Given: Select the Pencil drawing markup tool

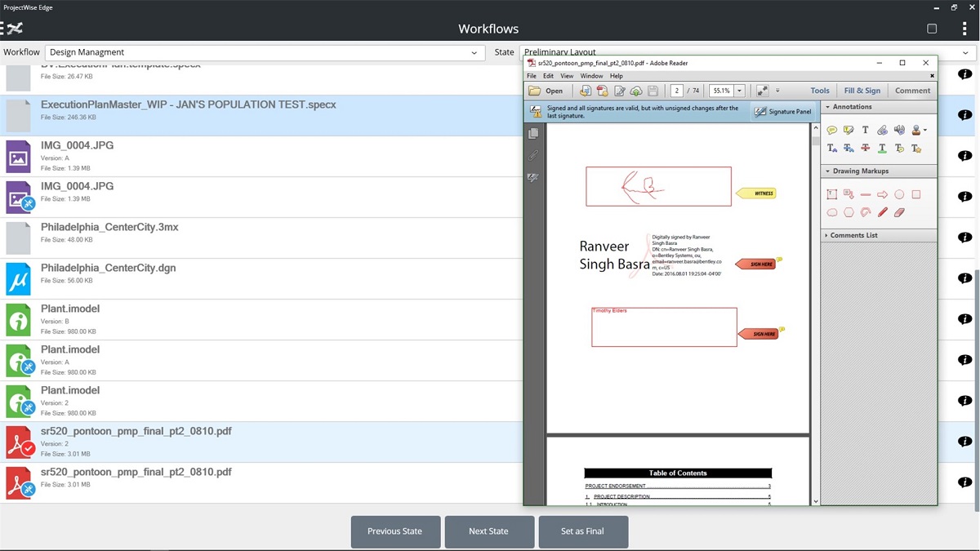Looking at the screenshot, I should pyautogui.click(x=882, y=212).
